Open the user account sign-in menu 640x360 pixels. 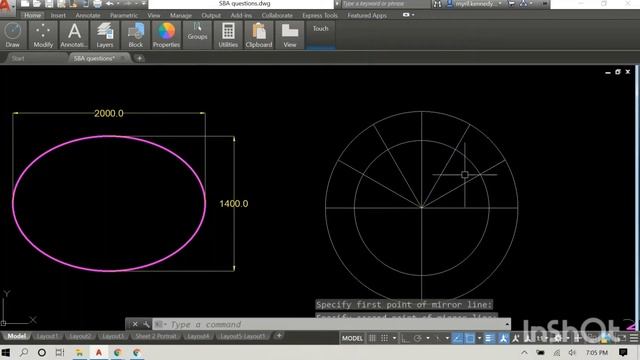(474, 4)
